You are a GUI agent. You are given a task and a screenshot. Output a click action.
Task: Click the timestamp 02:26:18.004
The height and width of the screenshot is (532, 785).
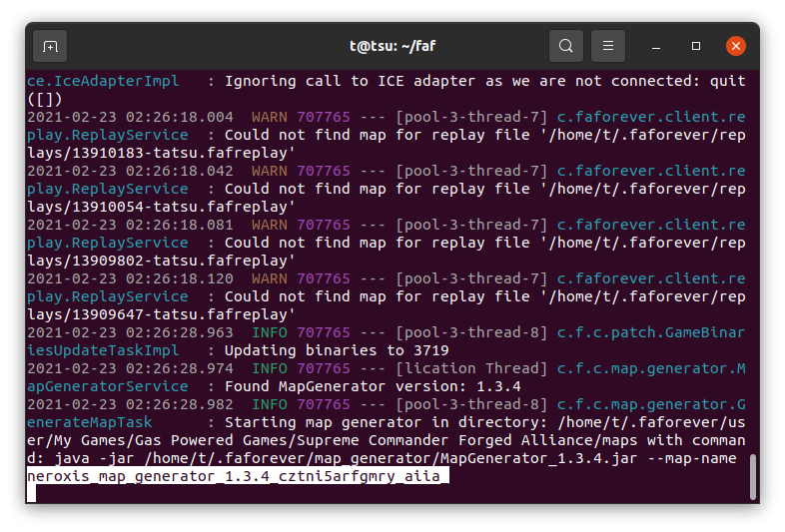[x=179, y=117]
